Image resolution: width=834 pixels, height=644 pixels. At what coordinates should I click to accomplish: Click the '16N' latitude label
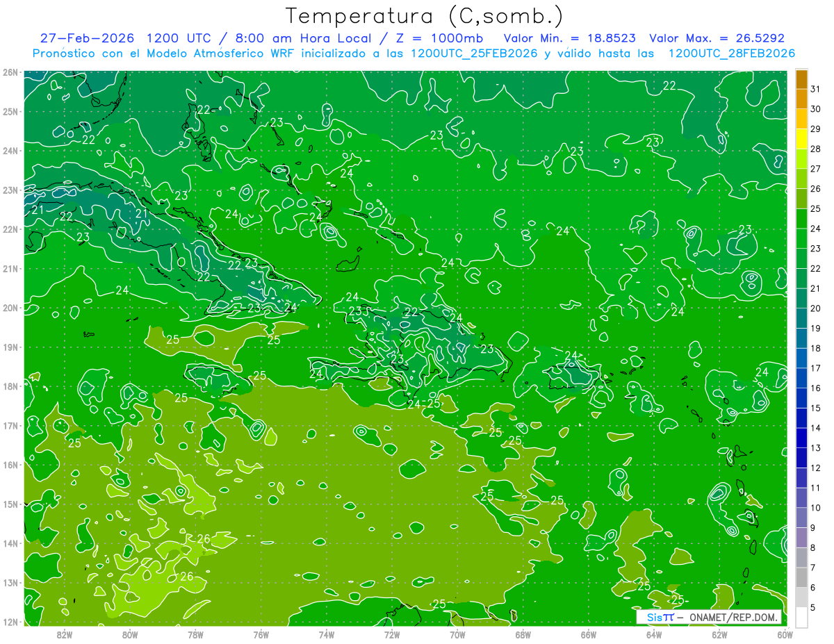[x=10, y=465]
